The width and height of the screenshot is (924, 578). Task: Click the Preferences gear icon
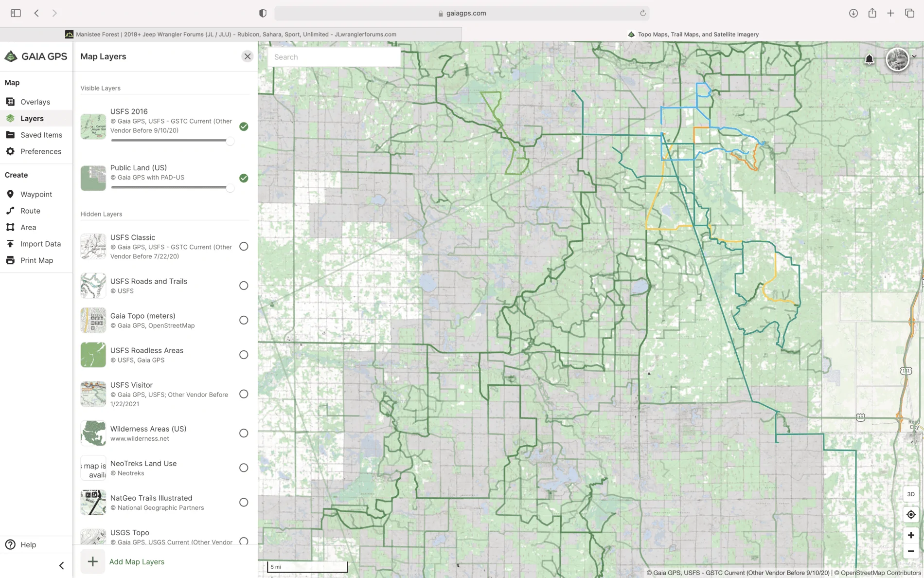(x=10, y=151)
